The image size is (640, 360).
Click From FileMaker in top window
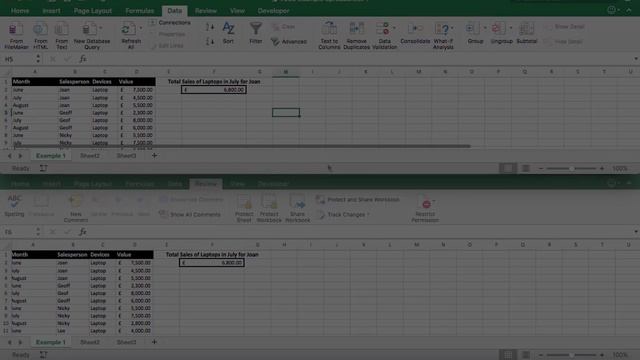[16, 36]
